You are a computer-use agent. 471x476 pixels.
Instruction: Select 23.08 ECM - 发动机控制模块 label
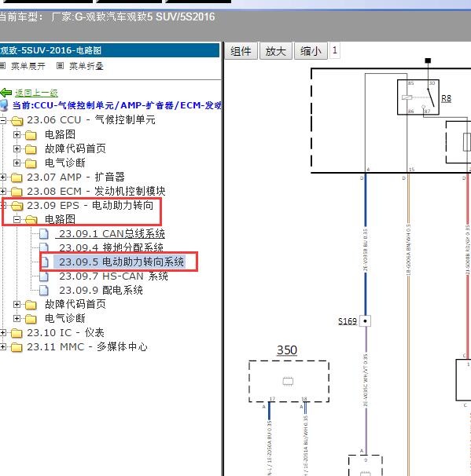coord(96,191)
